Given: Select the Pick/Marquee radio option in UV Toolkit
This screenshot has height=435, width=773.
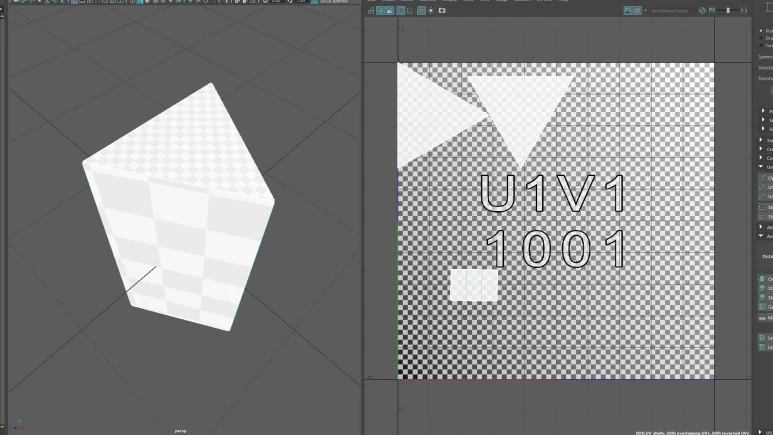Looking at the screenshot, I should point(761,31).
